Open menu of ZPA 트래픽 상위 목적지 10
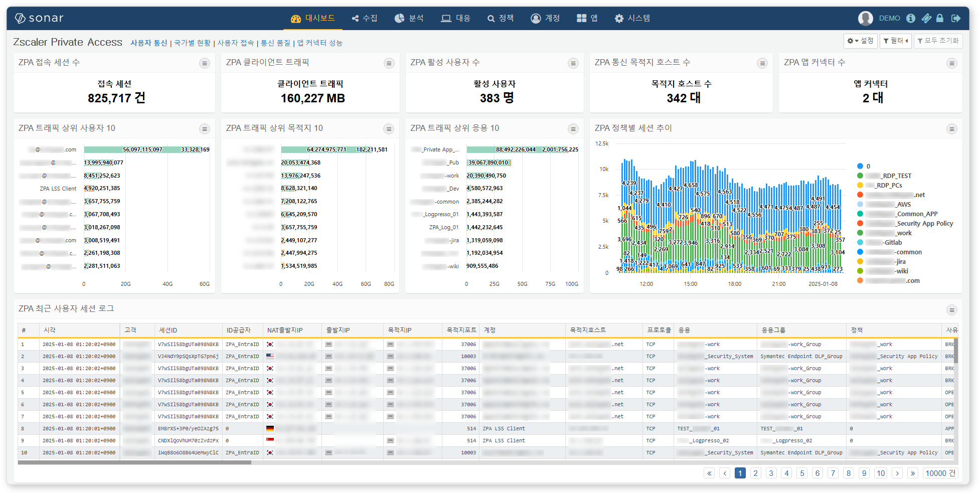The height and width of the screenshot is (495, 980). pos(389,129)
